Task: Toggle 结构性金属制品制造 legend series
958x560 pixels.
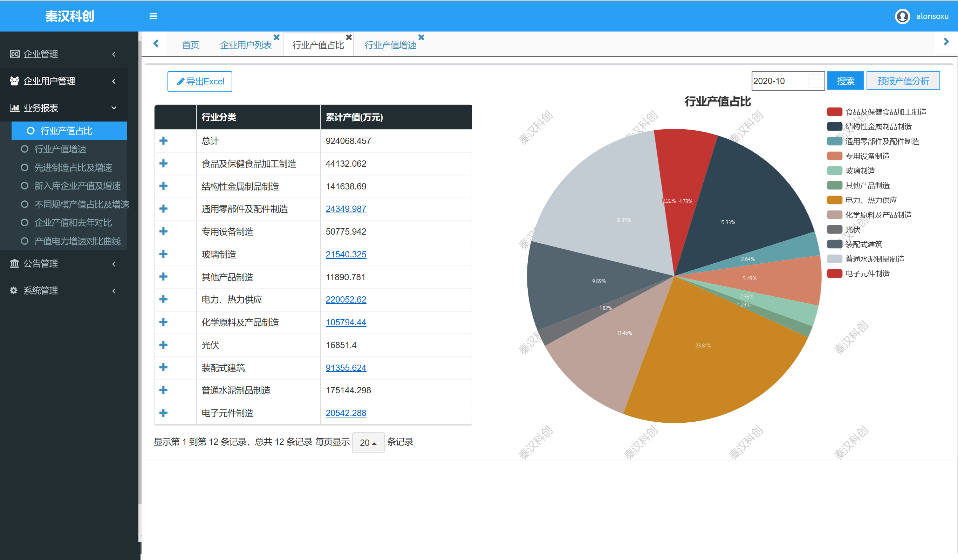Action: 869,126
